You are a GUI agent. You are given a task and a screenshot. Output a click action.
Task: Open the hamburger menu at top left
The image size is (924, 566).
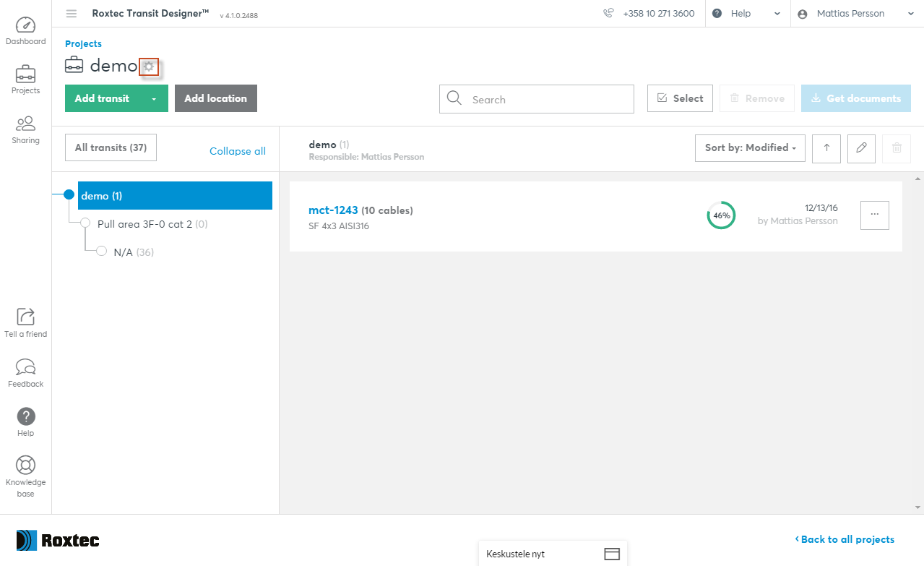click(x=72, y=14)
